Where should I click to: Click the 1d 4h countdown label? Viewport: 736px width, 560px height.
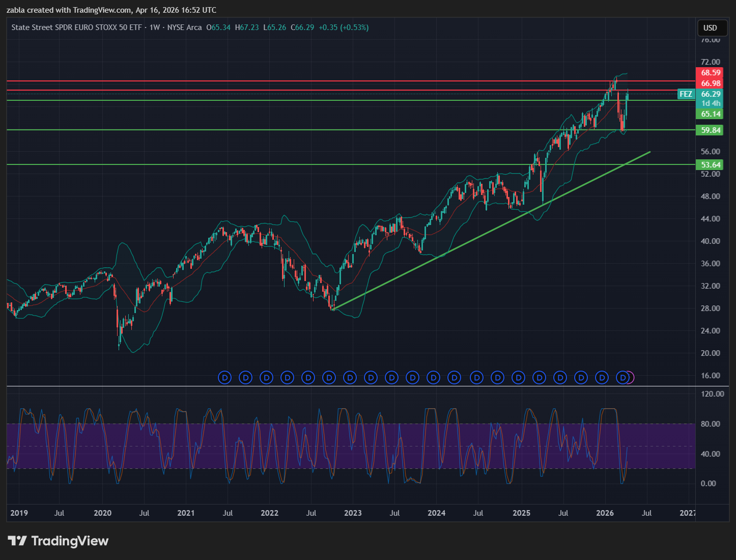tap(710, 103)
